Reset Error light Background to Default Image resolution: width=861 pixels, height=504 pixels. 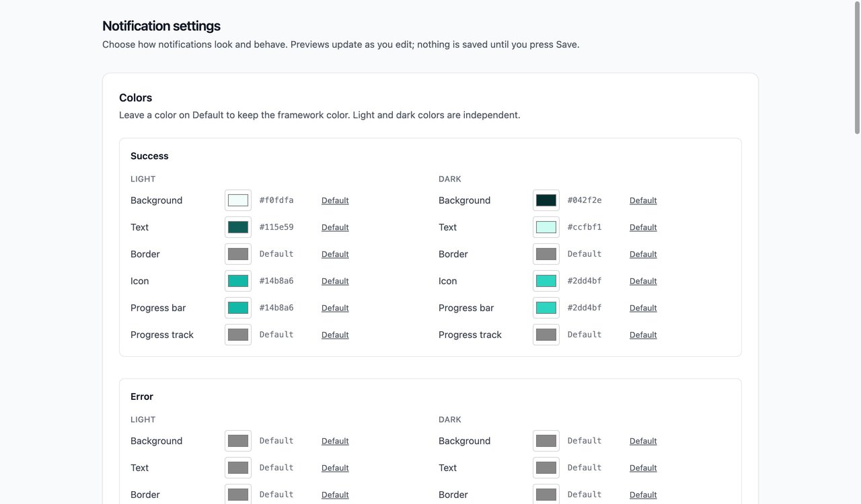[x=335, y=441]
